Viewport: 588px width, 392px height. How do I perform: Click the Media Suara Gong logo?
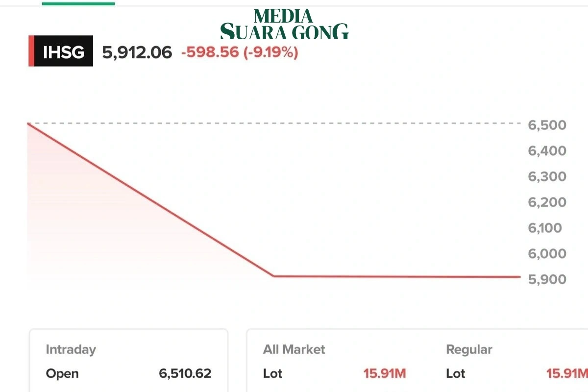point(284,24)
